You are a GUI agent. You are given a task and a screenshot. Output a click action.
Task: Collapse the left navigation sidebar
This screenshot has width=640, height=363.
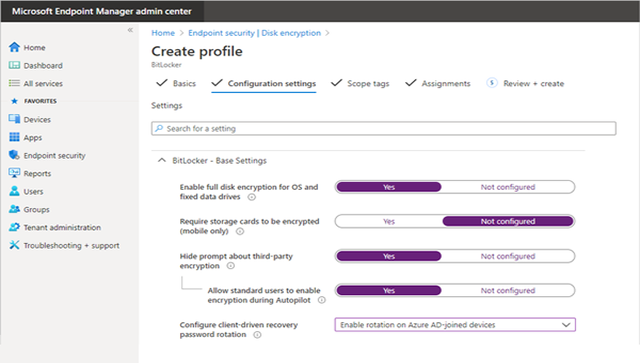point(130,30)
